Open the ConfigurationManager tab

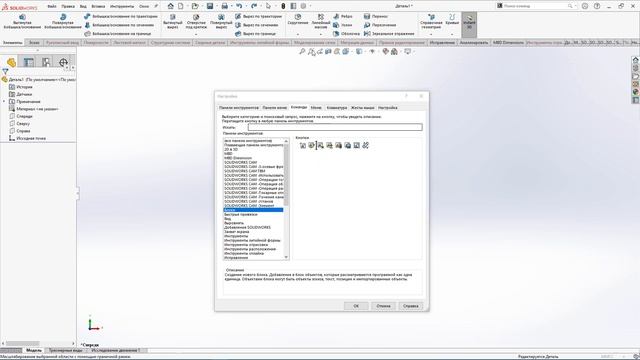(46, 62)
